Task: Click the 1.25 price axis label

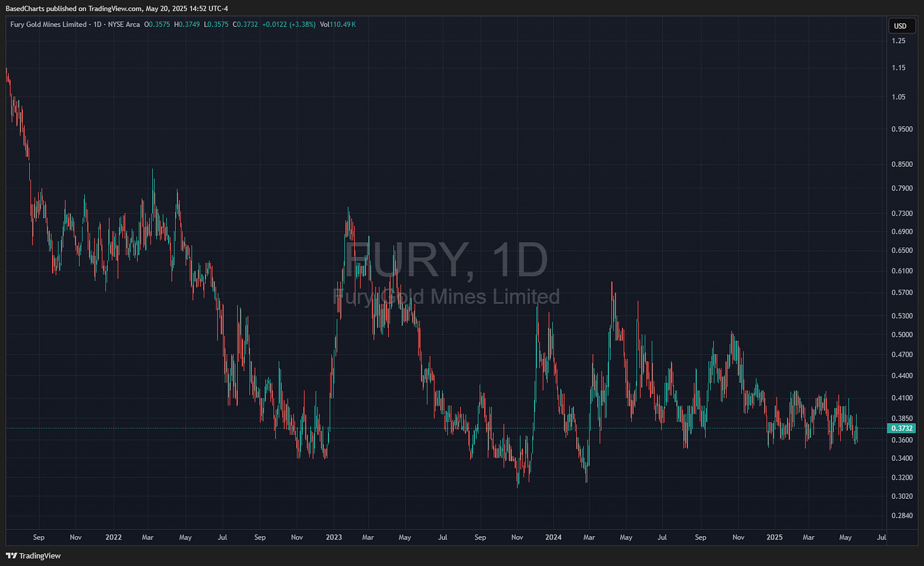Action: (x=899, y=41)
